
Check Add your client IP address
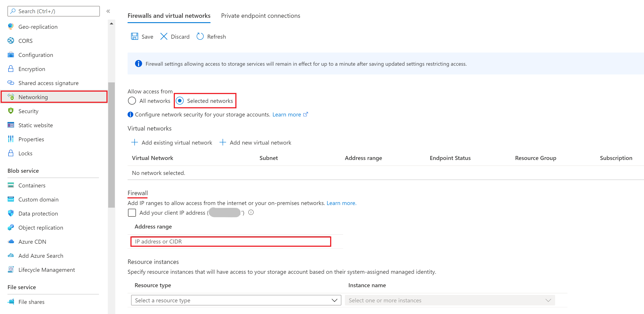(x=132, y=212)
